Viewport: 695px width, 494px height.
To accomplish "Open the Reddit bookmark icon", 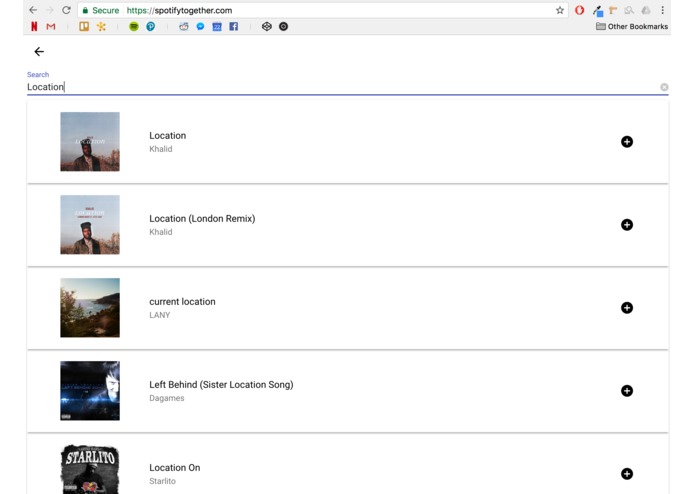I will coord(184,27).
